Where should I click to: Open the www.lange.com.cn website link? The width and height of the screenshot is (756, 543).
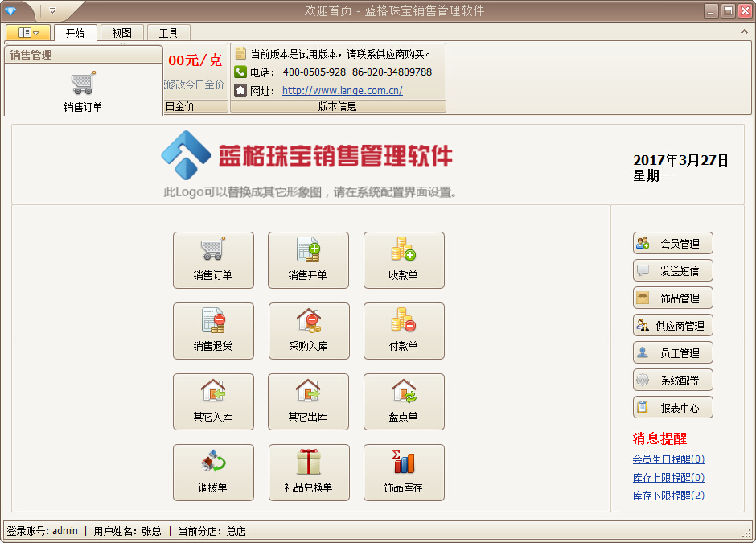click(342, 91)
